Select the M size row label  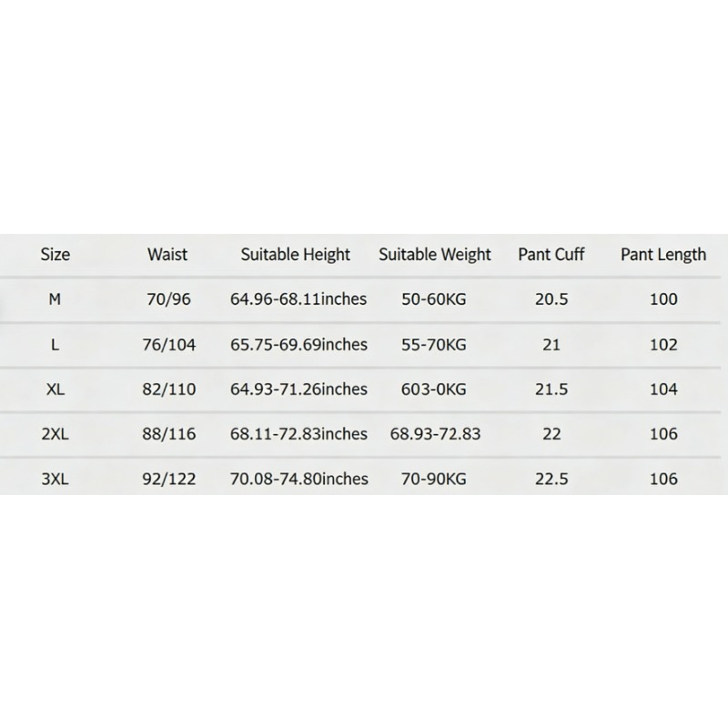(x=55, y=299)
